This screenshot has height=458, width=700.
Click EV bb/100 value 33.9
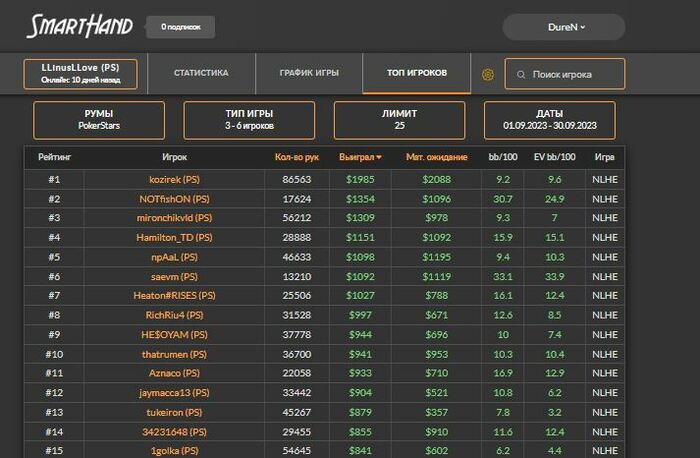pyautogui.click(x=554, y=277)
